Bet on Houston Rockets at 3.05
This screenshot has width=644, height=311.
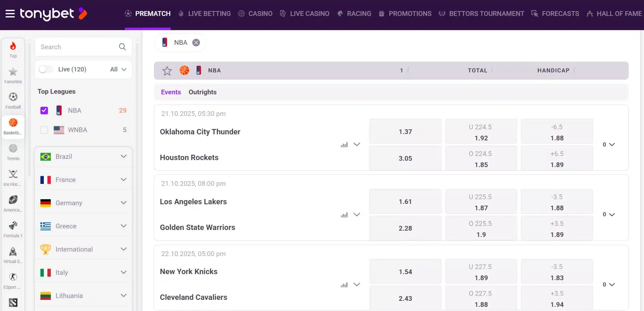point(405,158)
